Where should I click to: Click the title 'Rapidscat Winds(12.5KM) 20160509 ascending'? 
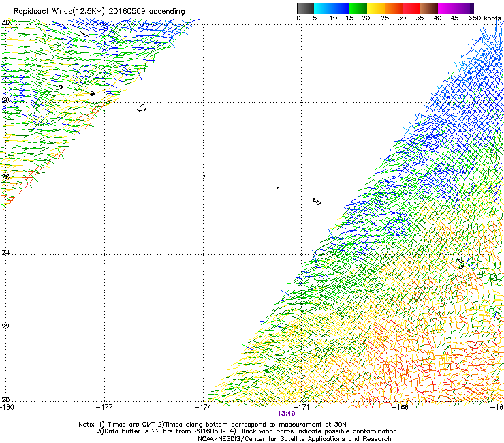pyautogui.click(x=99, y=12)
